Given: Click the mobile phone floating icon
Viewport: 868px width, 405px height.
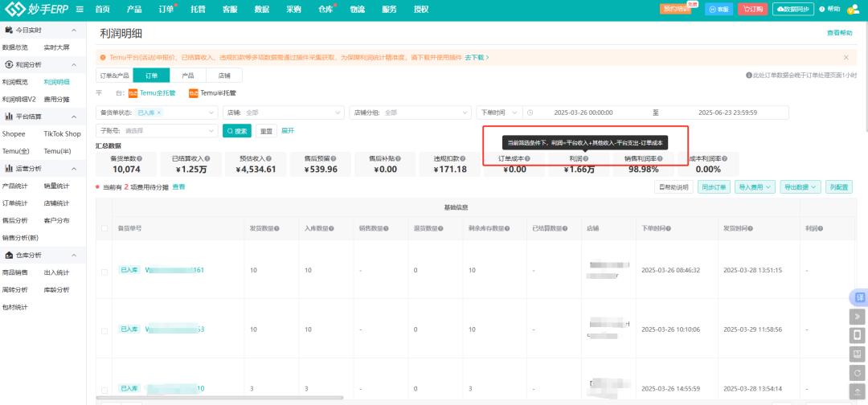Looking at the screenshot, I should coord(857,335).
